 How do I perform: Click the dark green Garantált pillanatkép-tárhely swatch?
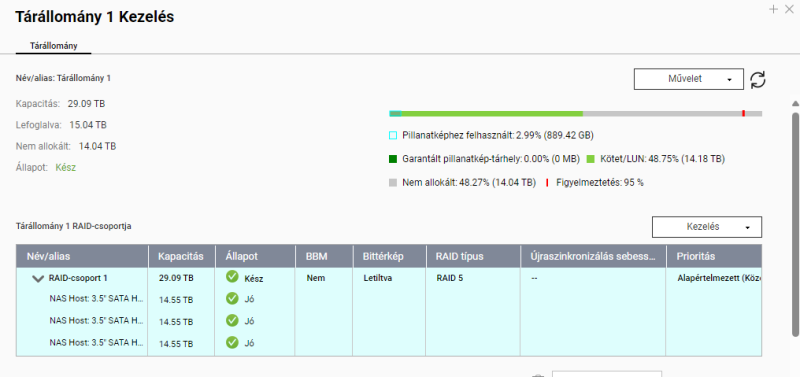[393, 159]
